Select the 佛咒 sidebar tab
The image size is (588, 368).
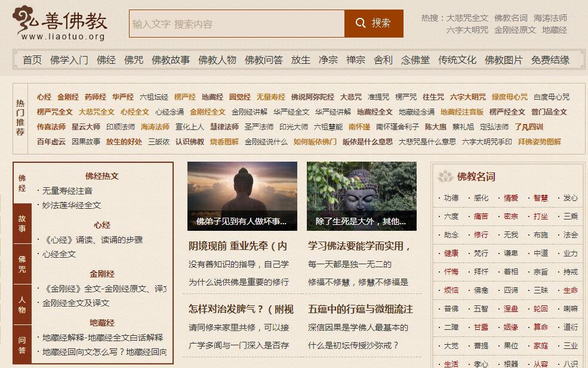pyautogui.click(x=22, y=264)
